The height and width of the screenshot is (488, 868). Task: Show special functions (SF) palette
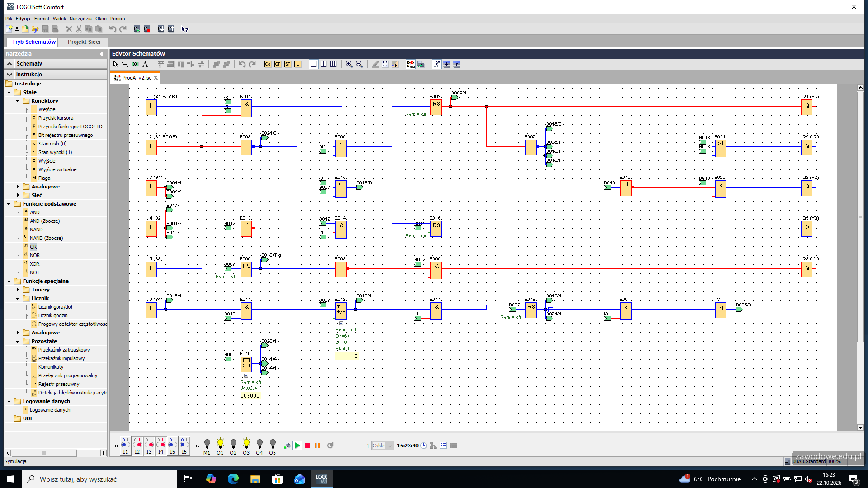[x=288, y=64]
